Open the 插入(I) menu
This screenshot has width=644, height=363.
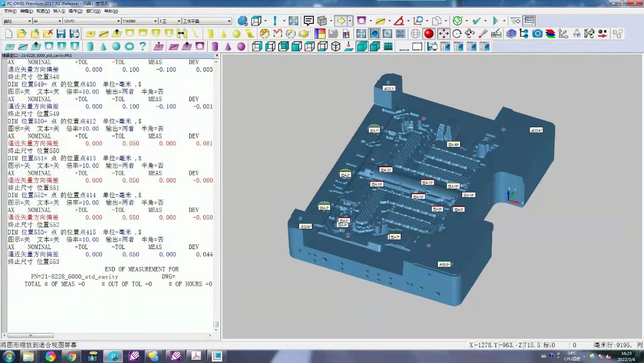coord(59,11)
